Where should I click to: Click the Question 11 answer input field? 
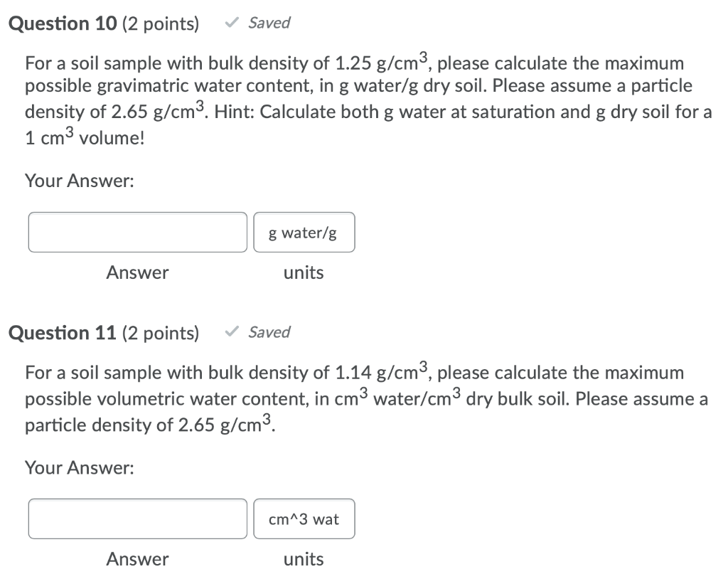pos(137,519)
